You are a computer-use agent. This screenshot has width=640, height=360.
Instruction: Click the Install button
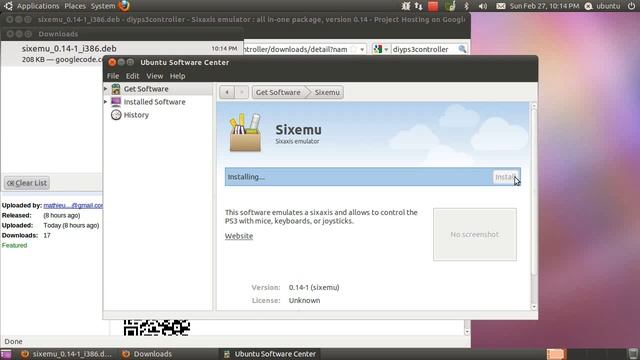point(506,177)
